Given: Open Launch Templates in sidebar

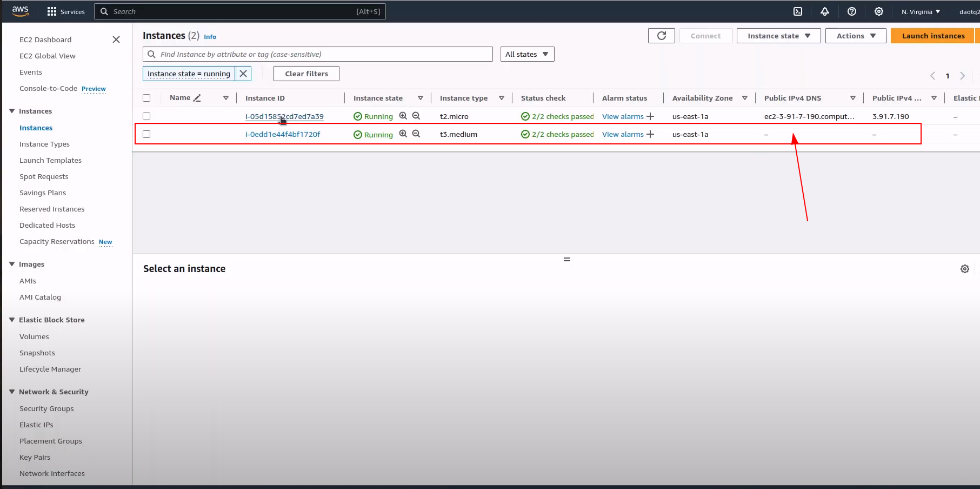Looking at the screenshot, I should 50,160.
